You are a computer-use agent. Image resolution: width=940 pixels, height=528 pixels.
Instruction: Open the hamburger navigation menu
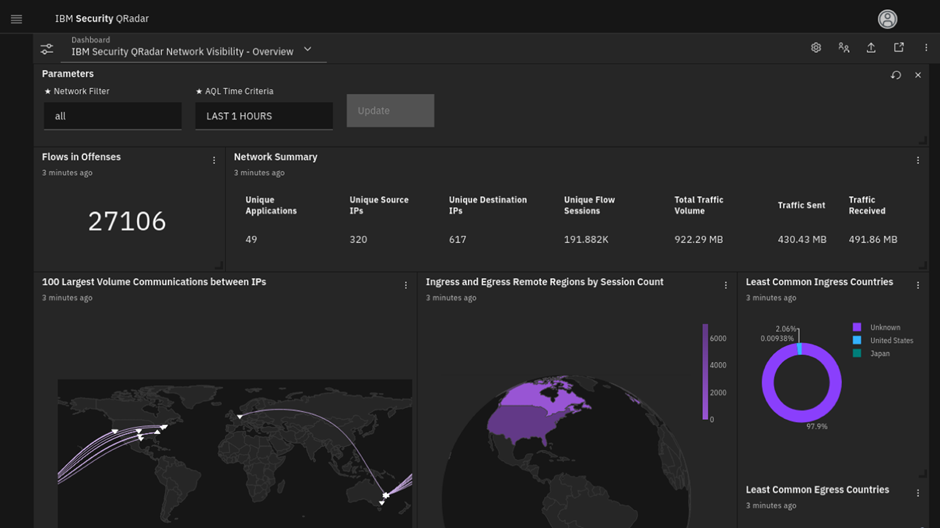coord(16,19)
